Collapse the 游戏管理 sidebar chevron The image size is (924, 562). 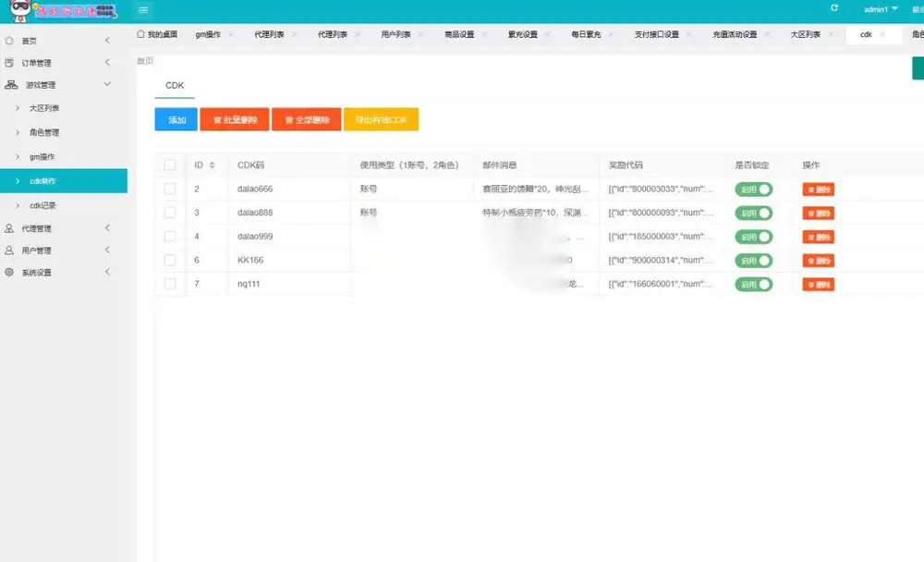point(107,84)
